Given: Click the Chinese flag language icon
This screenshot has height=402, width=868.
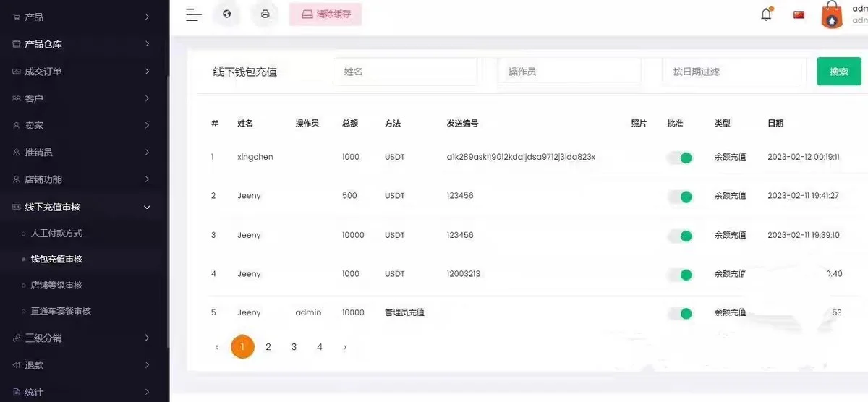Looking at the screenshot, I should point(799,14).
